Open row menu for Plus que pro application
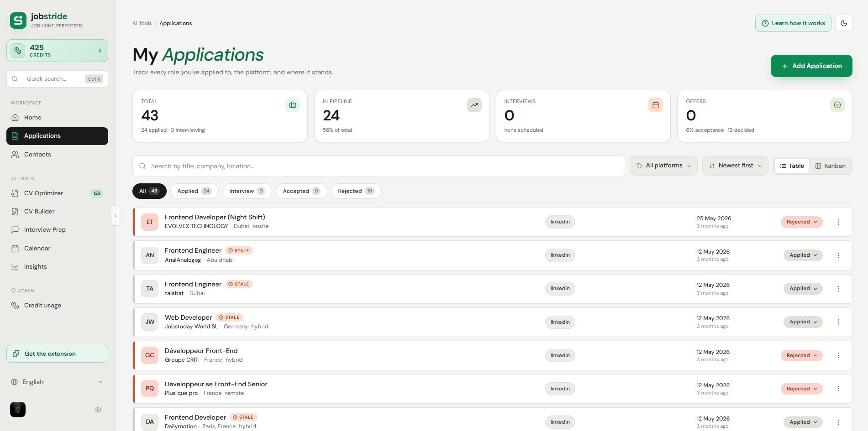The image size is (868, 431). tap(838, 389)
